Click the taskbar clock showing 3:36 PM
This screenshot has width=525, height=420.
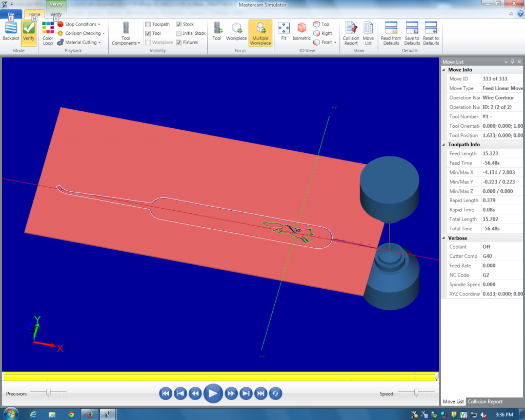coord(504,415)
